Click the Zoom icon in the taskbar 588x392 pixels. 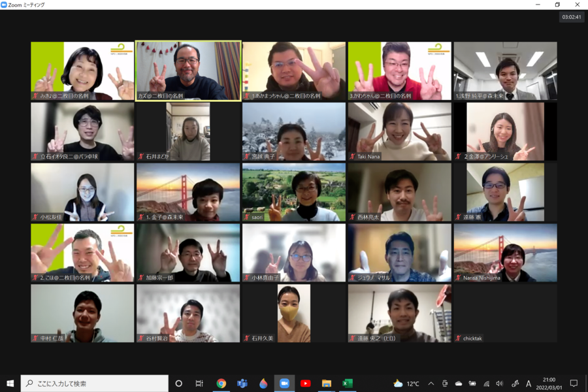pyautogui.click(x=284, y=384)
